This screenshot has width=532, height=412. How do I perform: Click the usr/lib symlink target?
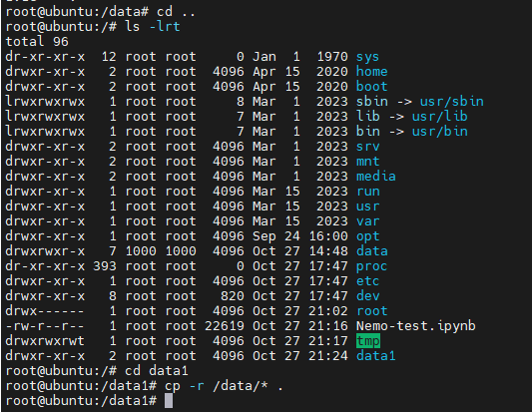pyautogui.click(x=440, y=117)
